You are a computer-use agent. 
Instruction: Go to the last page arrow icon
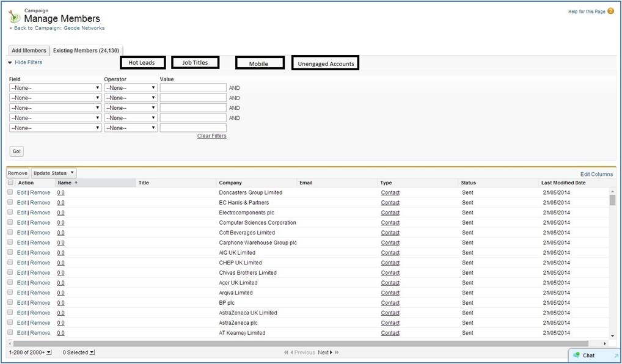point(337,352)
